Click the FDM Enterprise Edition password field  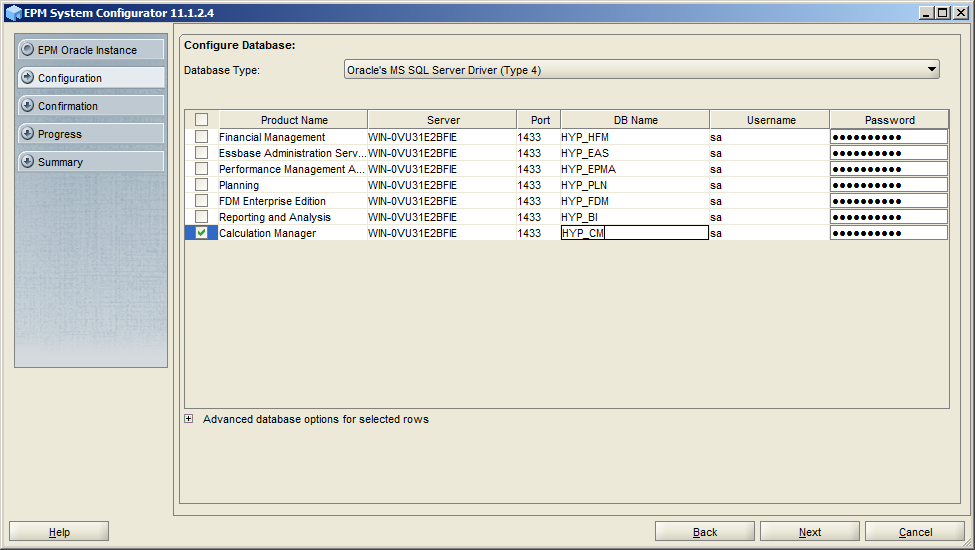[x=889, y=201]
